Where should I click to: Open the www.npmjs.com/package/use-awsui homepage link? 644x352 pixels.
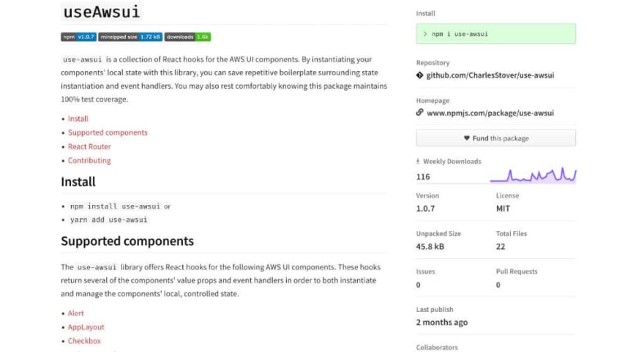490,113
